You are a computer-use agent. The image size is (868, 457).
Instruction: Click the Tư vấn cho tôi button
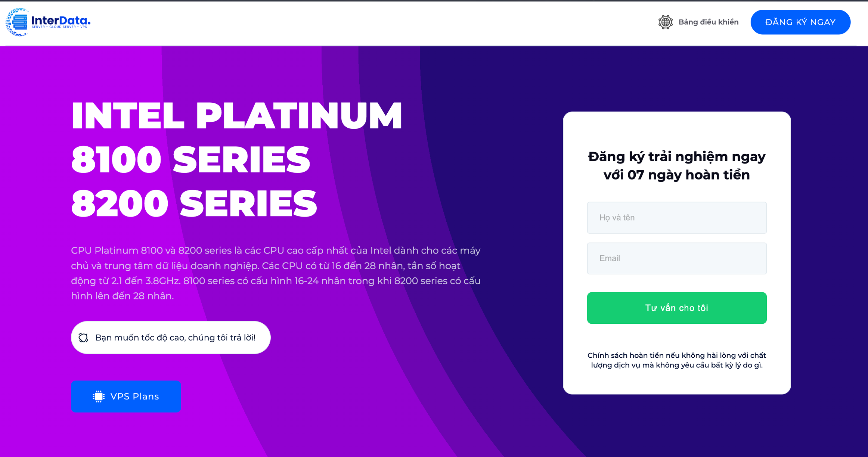tap(677, 308)
